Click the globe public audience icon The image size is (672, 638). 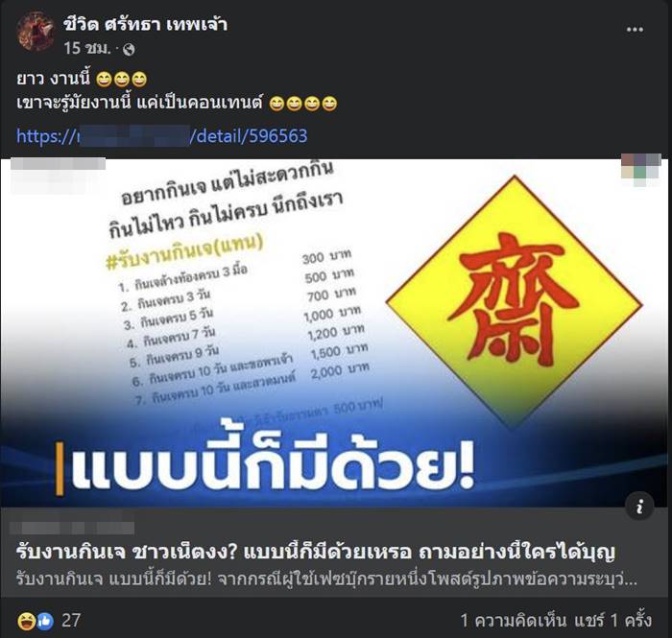click(x=129, y=50)
